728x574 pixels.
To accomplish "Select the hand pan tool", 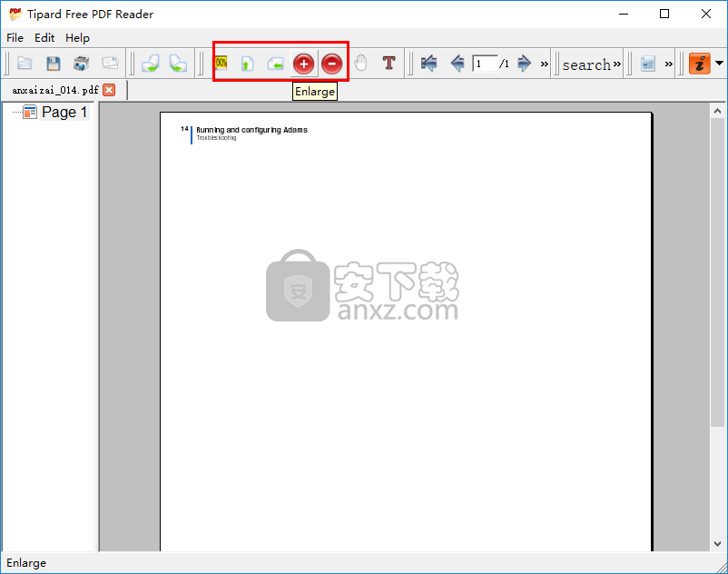I will click(360, 63).
